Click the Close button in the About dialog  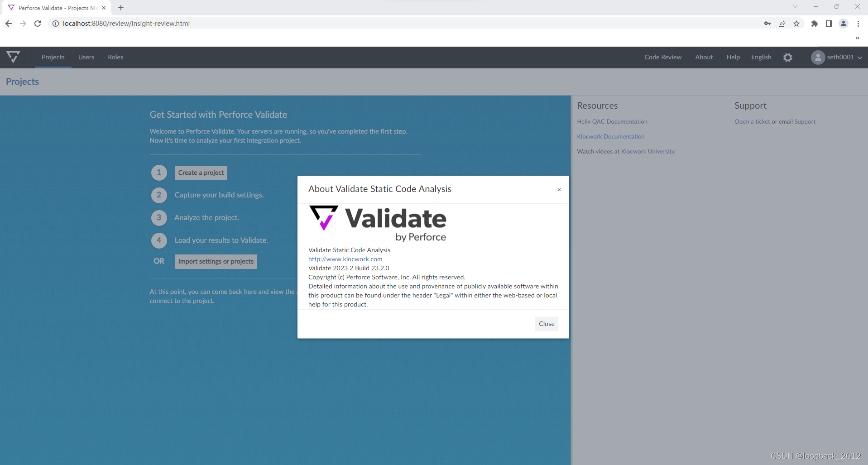(547, 324)
